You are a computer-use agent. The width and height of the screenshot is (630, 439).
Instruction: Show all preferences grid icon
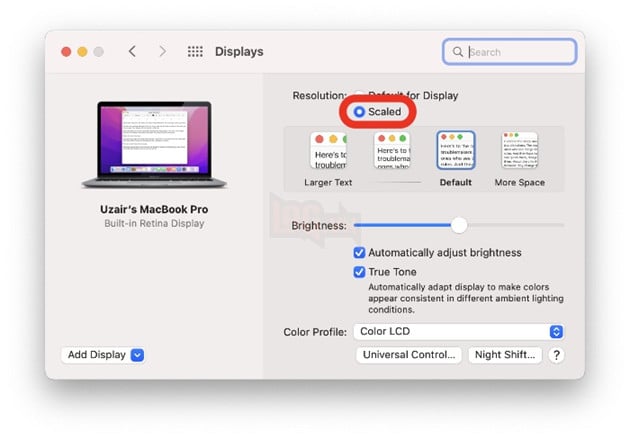coord(195,51)
